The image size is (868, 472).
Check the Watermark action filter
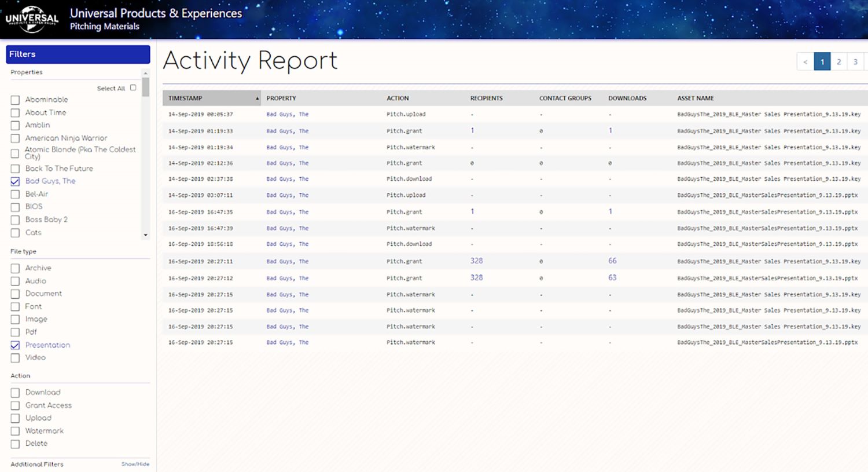[x=15, y=431]
